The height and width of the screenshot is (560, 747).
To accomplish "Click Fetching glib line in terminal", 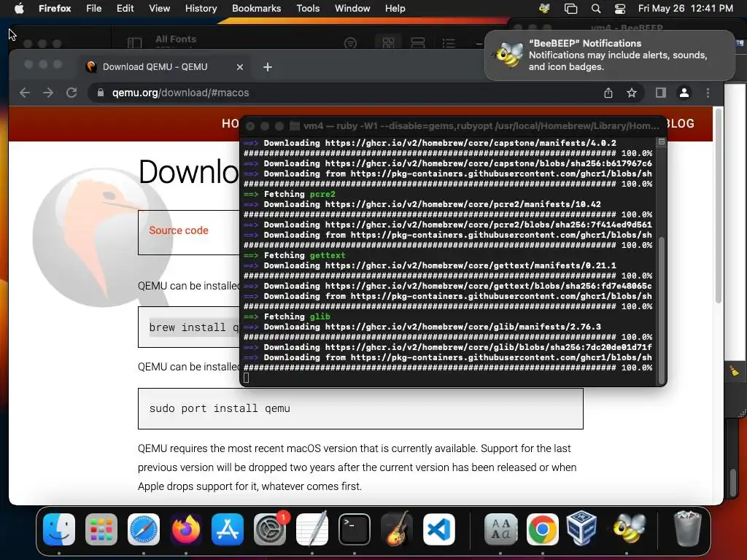I will (x=287, y=316).
